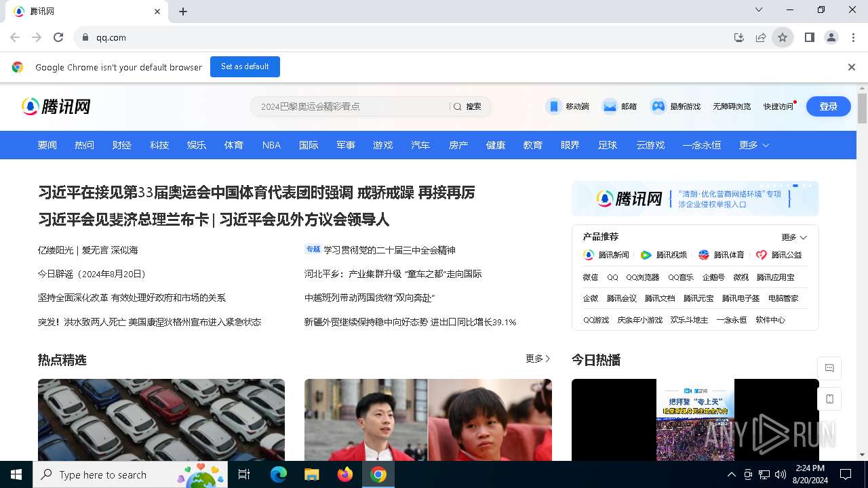Go back to previous page
868x488 pixels.
[x=15, y=38]
